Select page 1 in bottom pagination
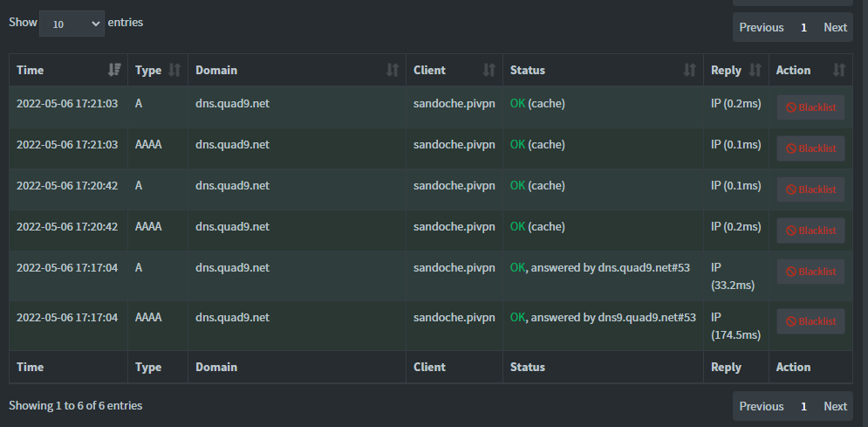The image size is (868, 427). 803,406
